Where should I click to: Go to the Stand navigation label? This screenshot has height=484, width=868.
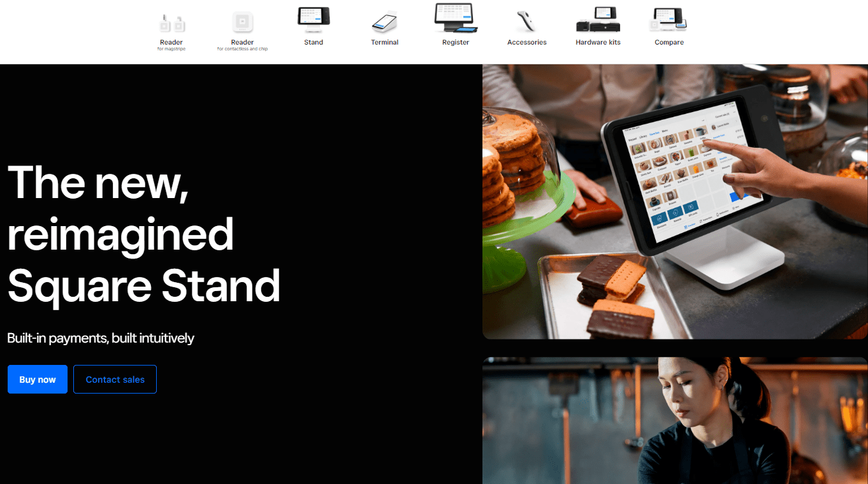314,43
